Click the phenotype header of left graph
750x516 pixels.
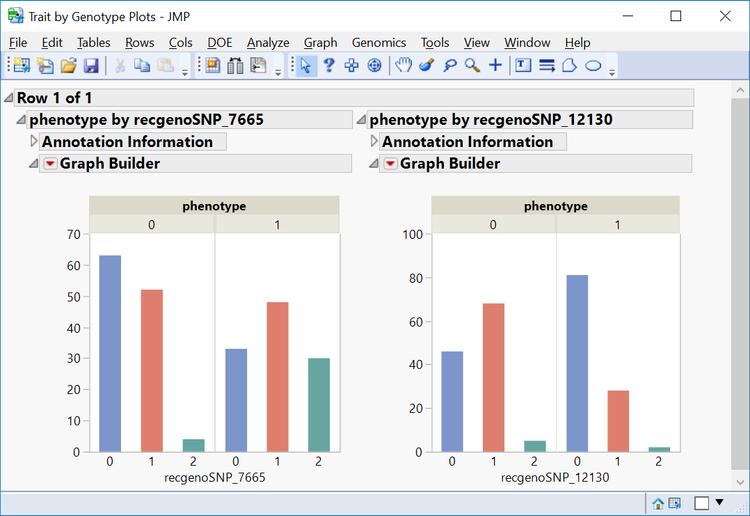[214, 206]
